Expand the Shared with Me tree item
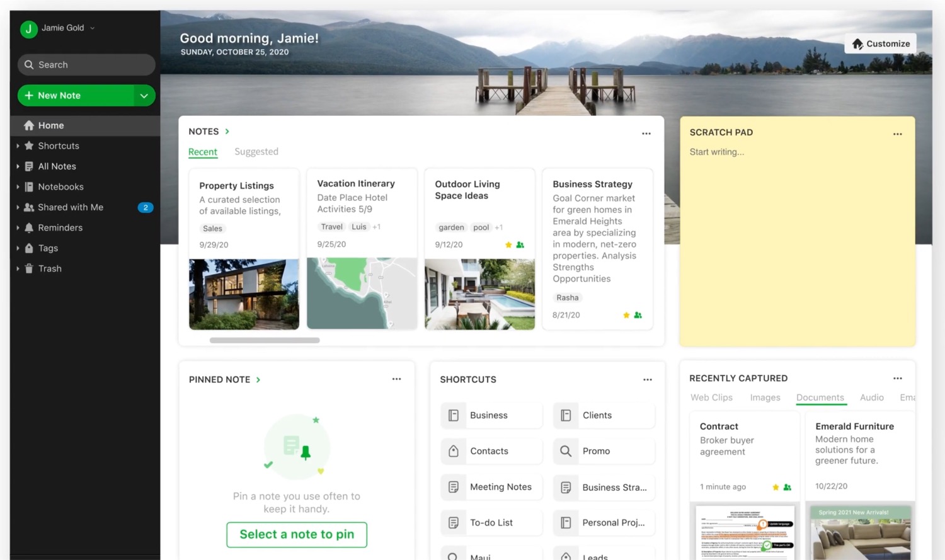The image size is (945, 560). (18, 207)
